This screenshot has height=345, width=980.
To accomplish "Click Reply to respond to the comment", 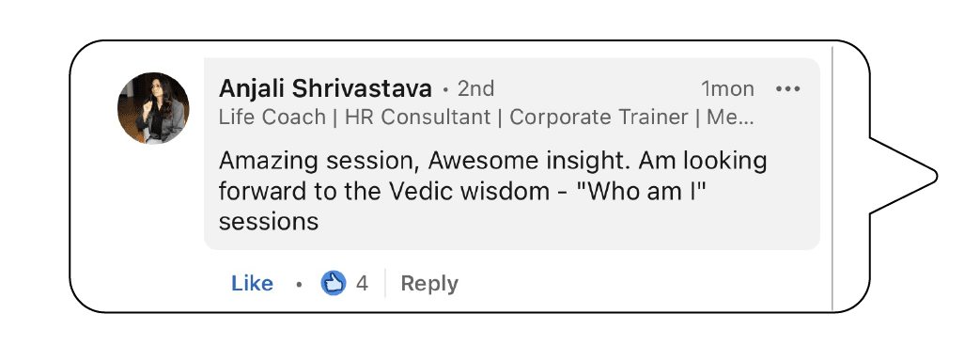I will point(429,283).
